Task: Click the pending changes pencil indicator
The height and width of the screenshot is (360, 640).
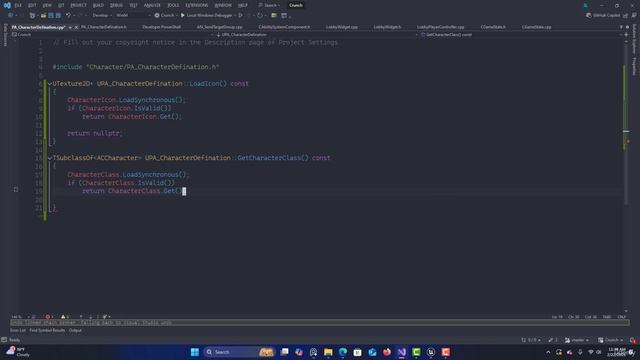Action: pos(553,340)
